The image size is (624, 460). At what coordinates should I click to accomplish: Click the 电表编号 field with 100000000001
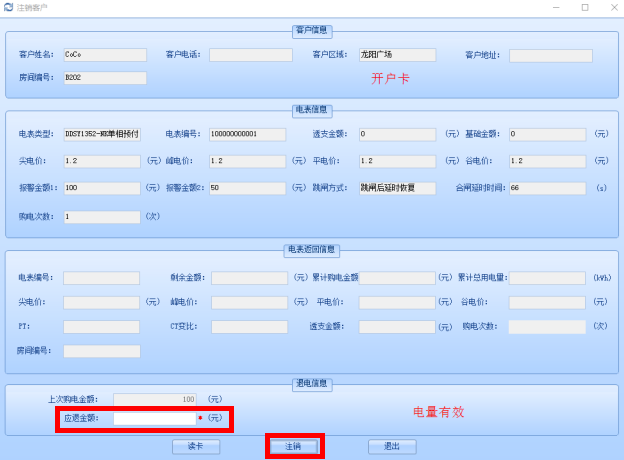tap(247, 134)
